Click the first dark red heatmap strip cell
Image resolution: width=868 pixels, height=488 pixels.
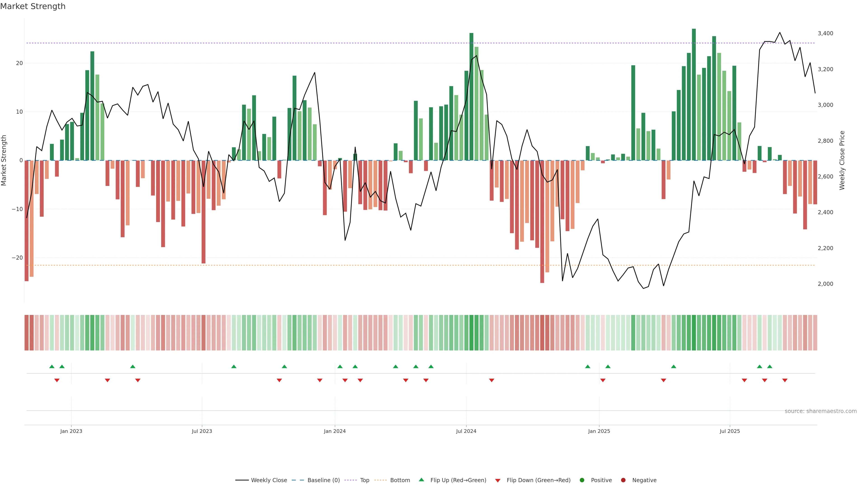click(26, 332)
